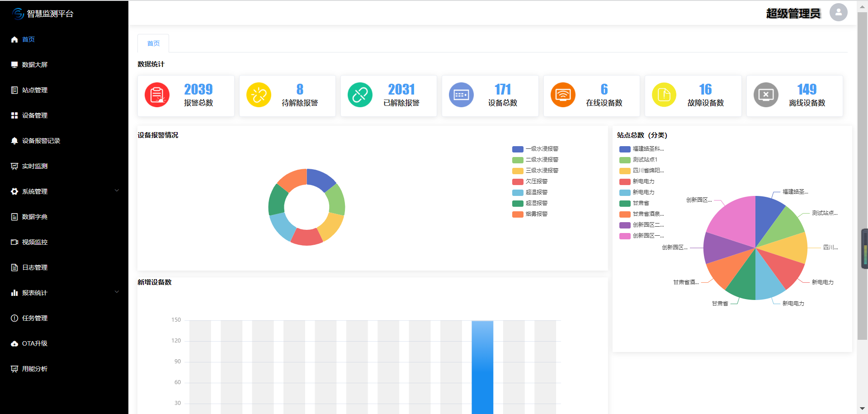
Task: Toggle 创新园区二... legend swatch
Action: pyautogui.click(x=625, y=225)
